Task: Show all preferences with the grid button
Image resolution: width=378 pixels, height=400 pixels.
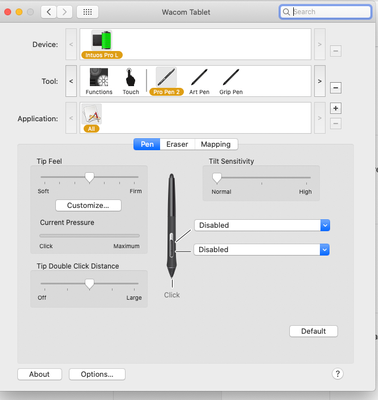Action: pyautogui.click(x=87, y=12)
